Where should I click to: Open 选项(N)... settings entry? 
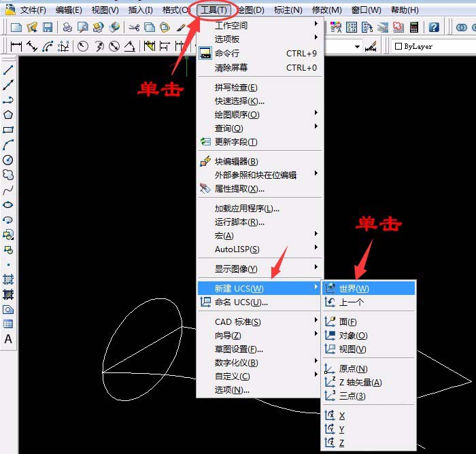(x=260, y=390)
